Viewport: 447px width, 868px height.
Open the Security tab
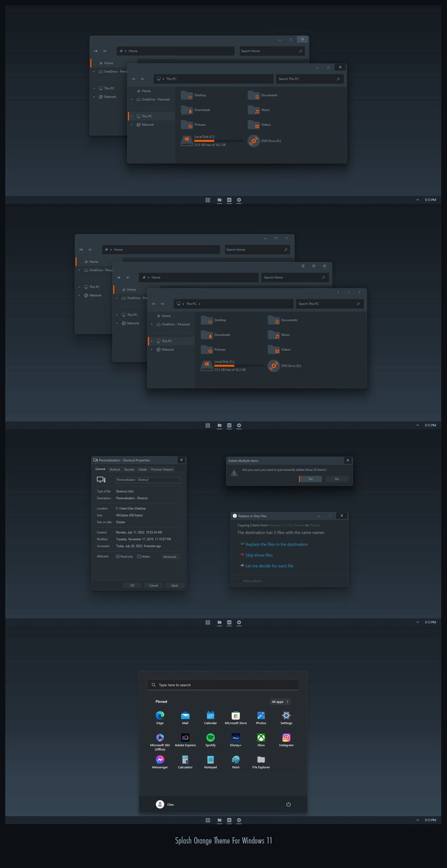129,469
